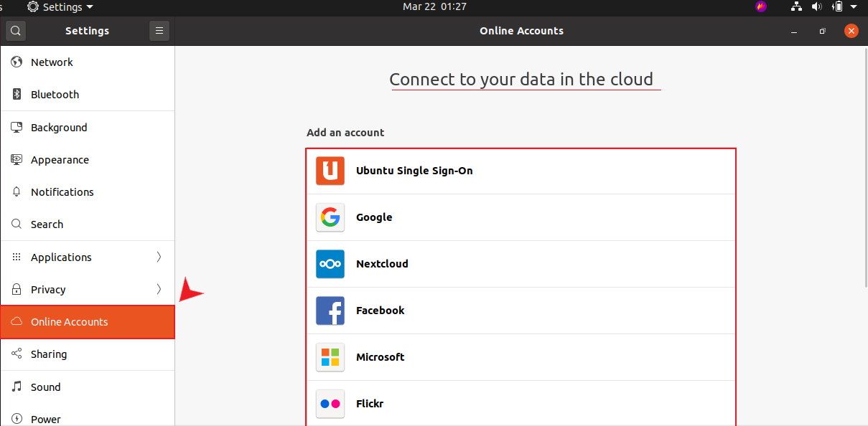Click the search icon in Settings header

coord(16,31)
